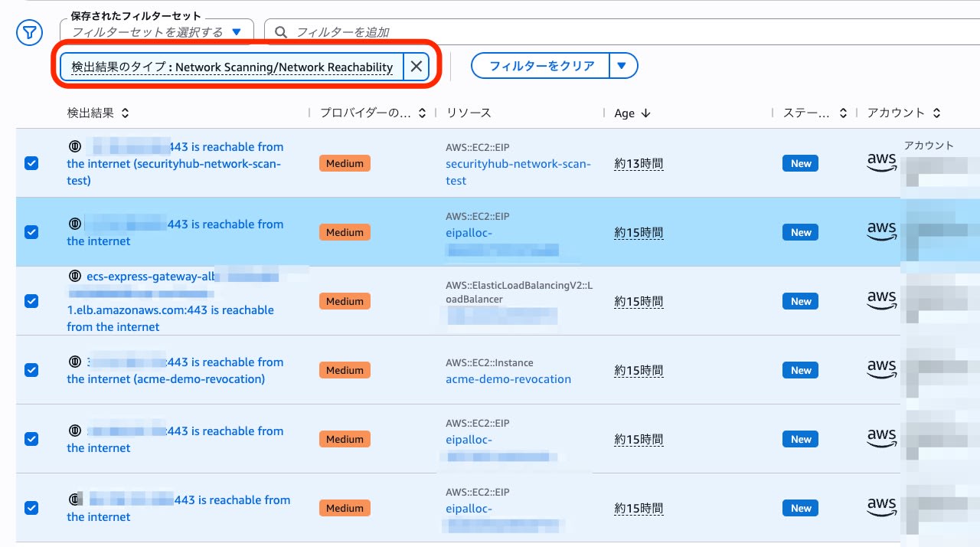Sort by the Age column header

(x=632, y=113)
